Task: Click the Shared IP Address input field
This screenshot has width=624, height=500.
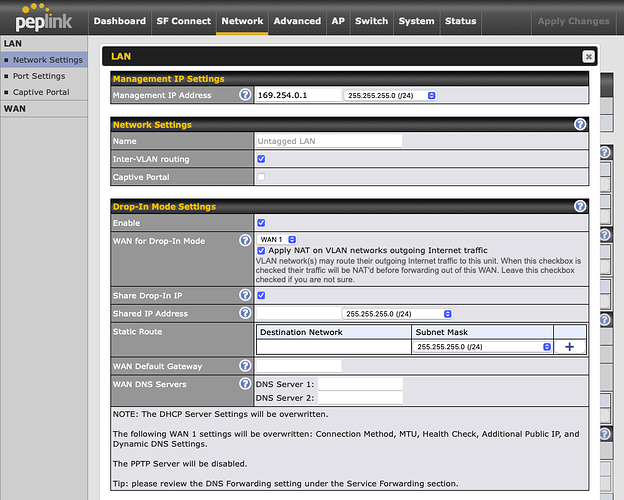Action: pyautogui.click(x=298, y=314)
